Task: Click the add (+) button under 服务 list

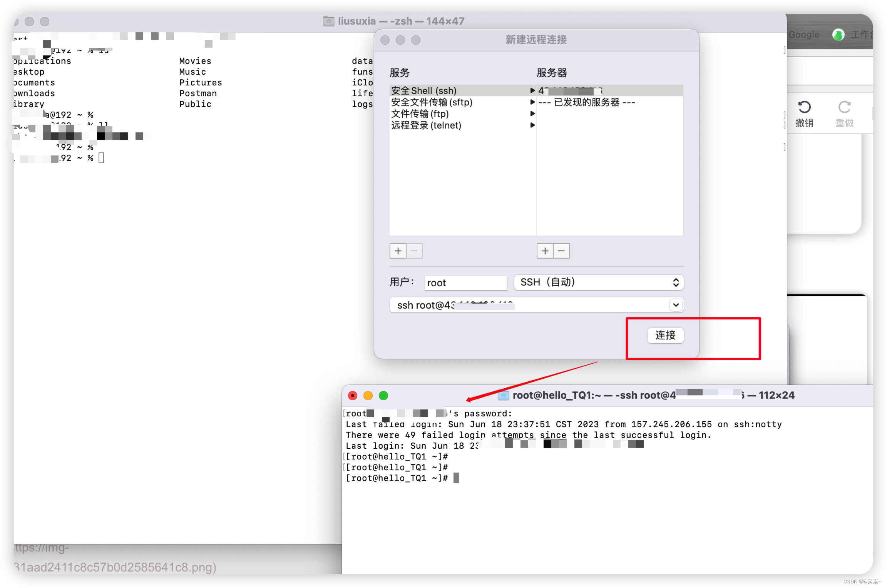Action: (x=398, y=251)
